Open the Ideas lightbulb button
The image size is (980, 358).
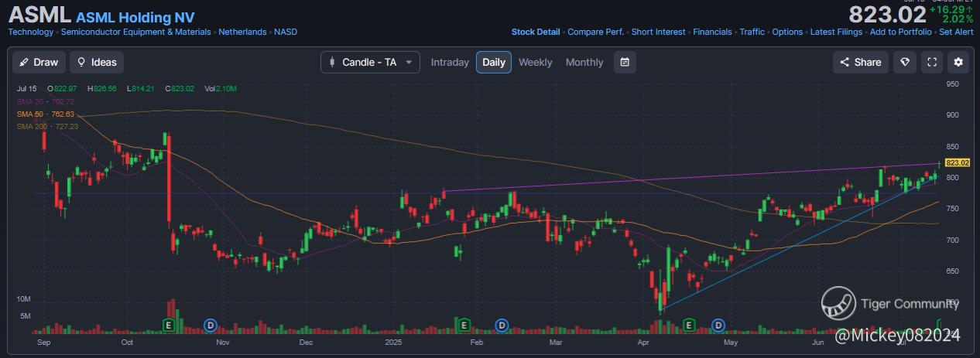click(97, 62)
